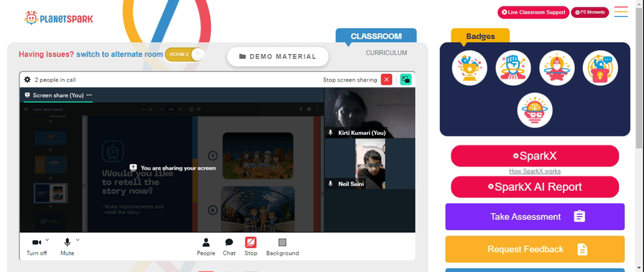Viewport: 644px width, 272px height.
Task: Click red X to stop screen sharing
Action: (386, 80)
